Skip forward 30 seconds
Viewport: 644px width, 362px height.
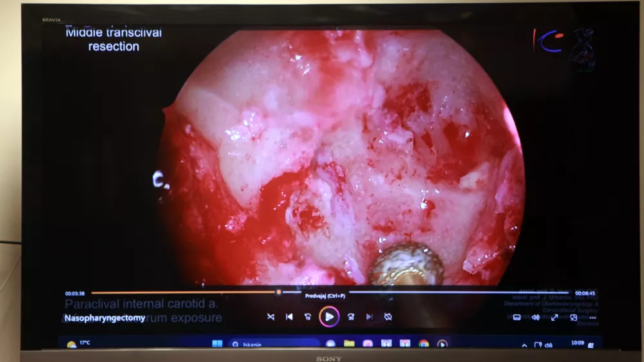tap(351, 317)
